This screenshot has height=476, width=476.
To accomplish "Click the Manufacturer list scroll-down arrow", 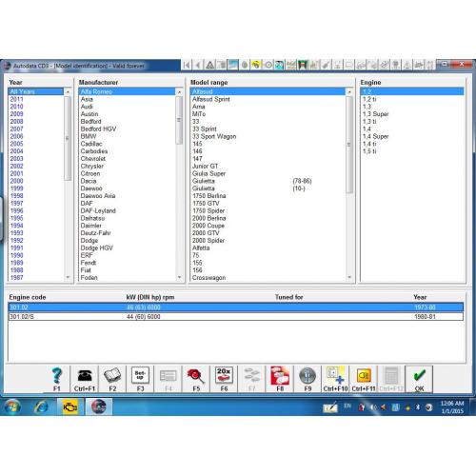I will [x=179, y=277].
